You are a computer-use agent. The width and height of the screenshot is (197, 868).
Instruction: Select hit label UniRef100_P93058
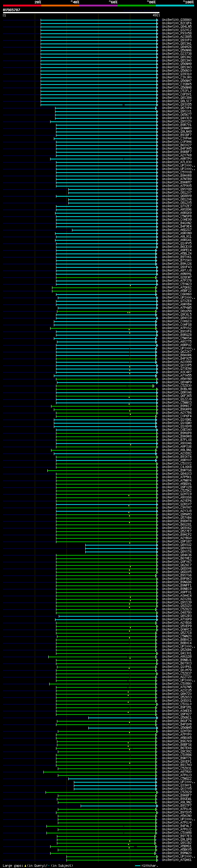[x=177, y=33]
